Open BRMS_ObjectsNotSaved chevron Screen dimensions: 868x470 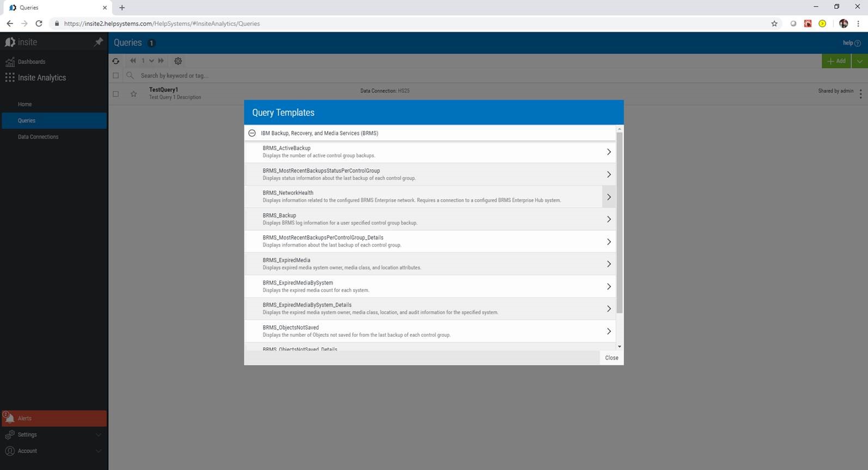pyautogui.click(x=609, y=331)
